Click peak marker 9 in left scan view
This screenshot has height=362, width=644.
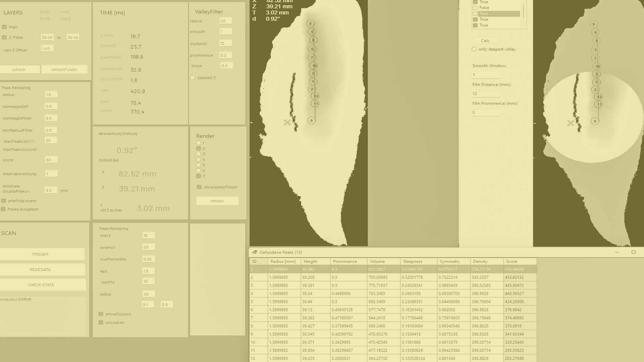click(x=311, y=121)
